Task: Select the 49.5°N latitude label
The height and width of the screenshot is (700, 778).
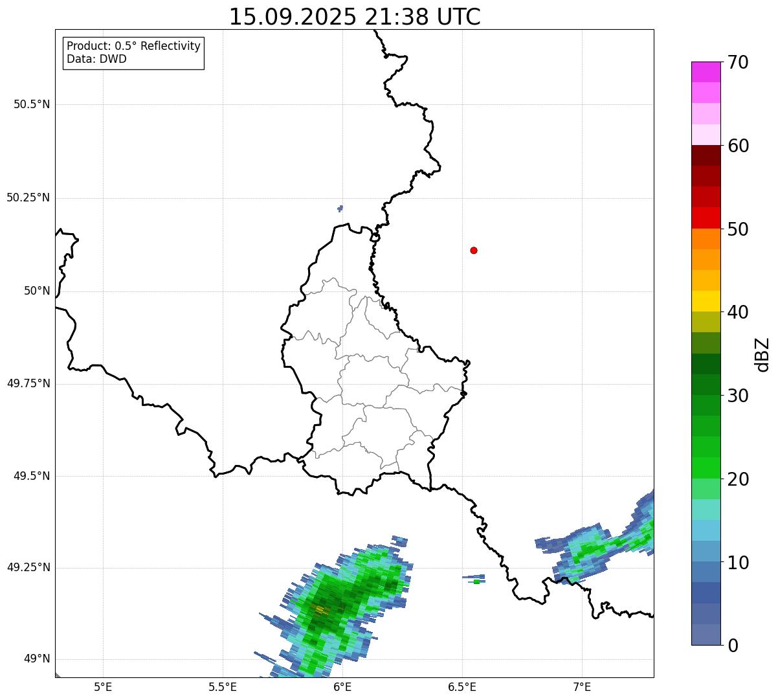Action: pyautogui.click(x=32, y=476)
